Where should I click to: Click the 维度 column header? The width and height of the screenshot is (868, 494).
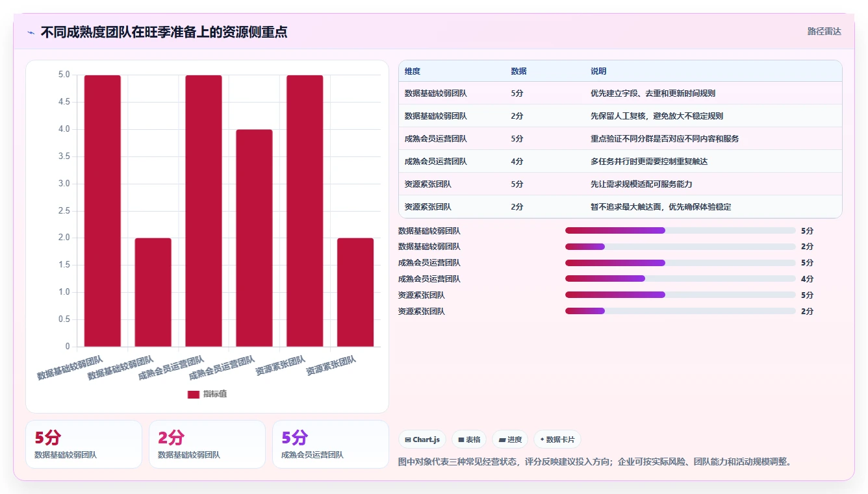413,71
